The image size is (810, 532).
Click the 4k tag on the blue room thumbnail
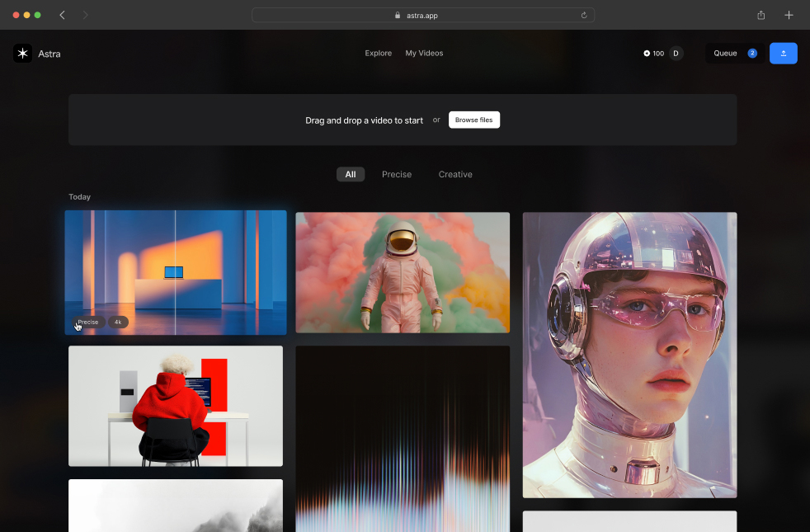click(x=118, y=322)
